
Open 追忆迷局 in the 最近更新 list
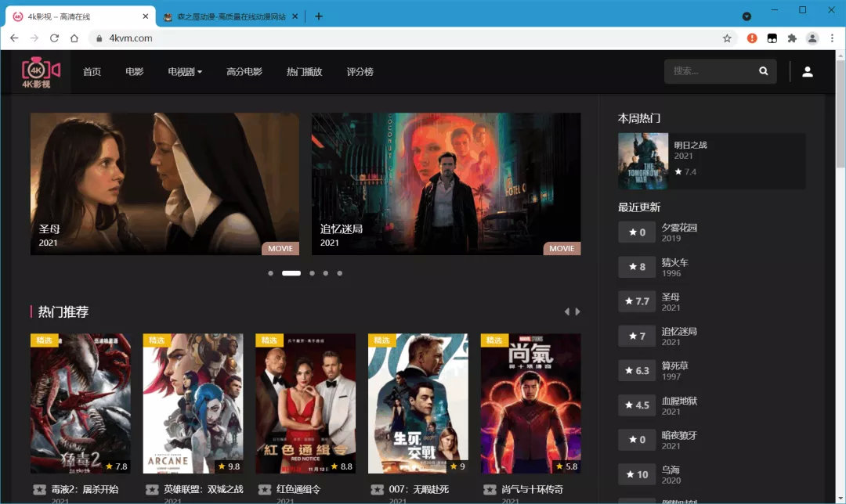point(679,332)
